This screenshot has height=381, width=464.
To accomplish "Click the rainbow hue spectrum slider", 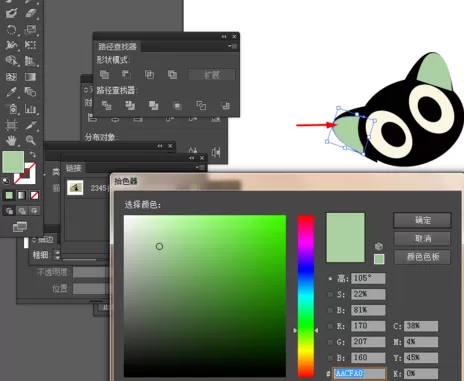I will pyautogui.click(x=306, y=296).
